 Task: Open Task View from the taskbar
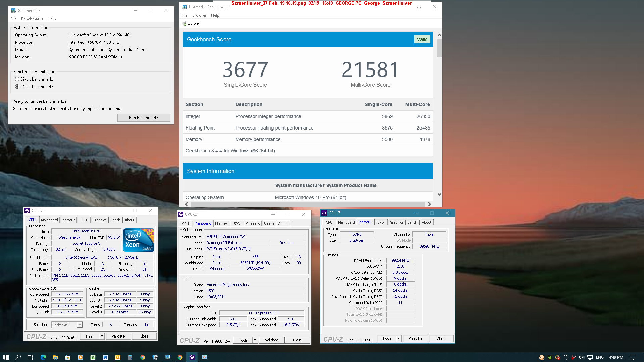(x=30, y=357)
